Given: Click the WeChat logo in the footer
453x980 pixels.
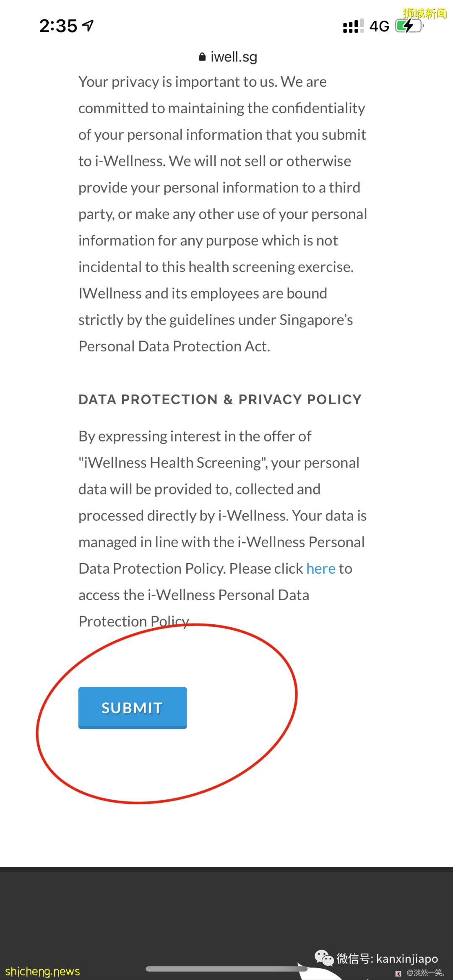Looking at the screenshot, I should click(324, 958).
